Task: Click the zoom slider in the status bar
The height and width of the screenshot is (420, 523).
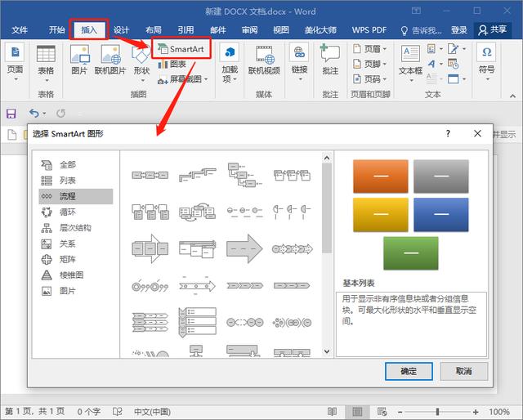Action: (x=437, y=411)
